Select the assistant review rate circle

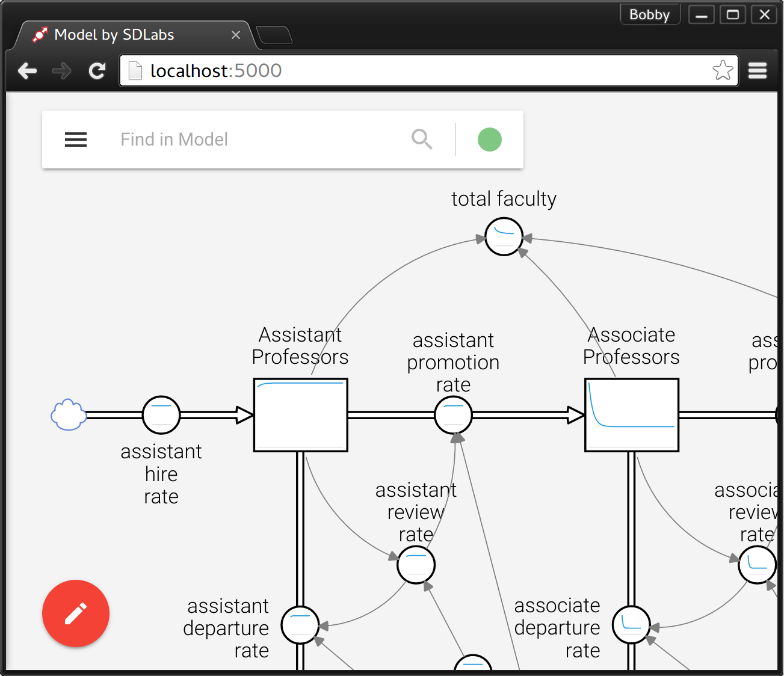(416, 565)
